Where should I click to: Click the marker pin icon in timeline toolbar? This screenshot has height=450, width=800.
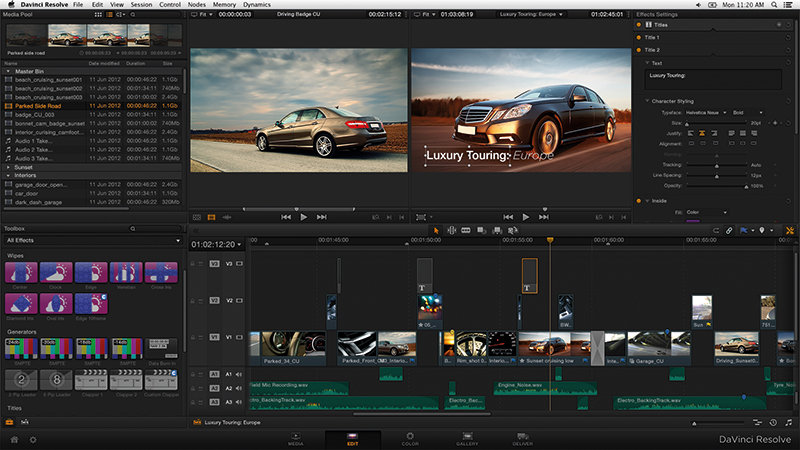pyautogui.click(x=762, y=231)
